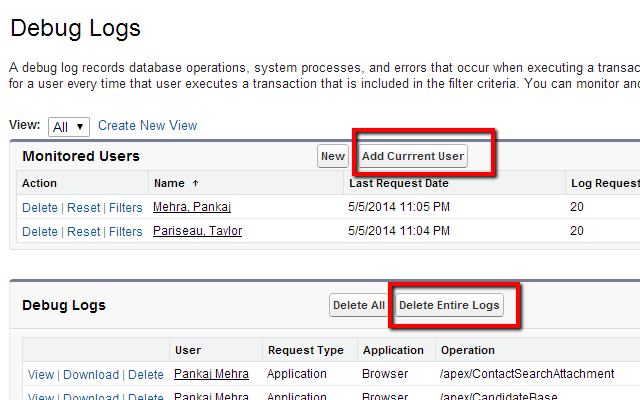Click the Add Current User button
The height and width of the screenshot is (400, 640).
pos(413,156)
